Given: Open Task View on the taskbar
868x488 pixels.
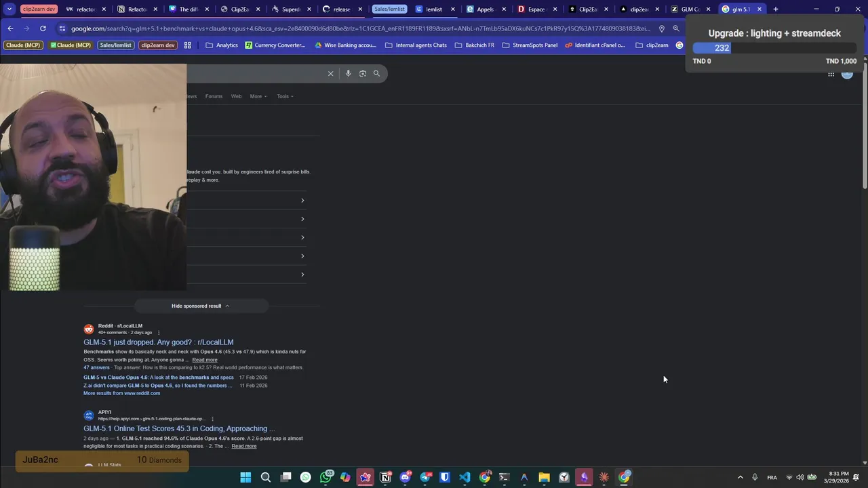Looking at the screenshot, I should (285, 477).
